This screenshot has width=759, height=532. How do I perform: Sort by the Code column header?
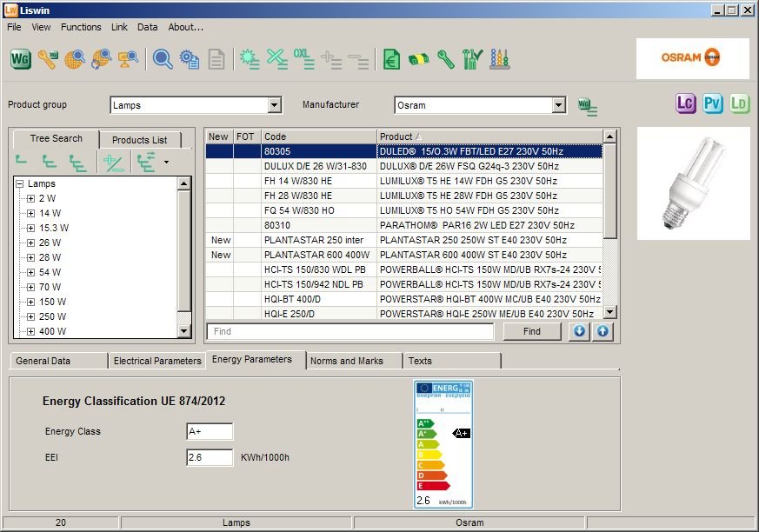click(319, 136)
